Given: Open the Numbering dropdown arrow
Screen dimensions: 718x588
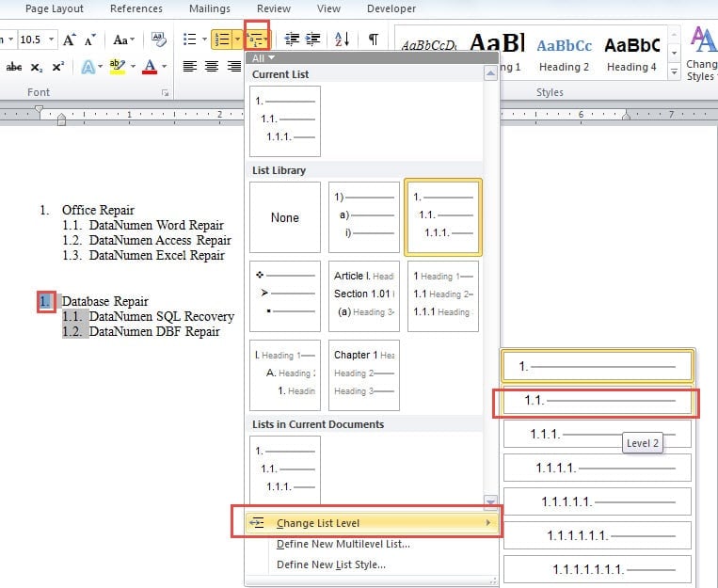Looking at the screenshot, I should [238, 40].
